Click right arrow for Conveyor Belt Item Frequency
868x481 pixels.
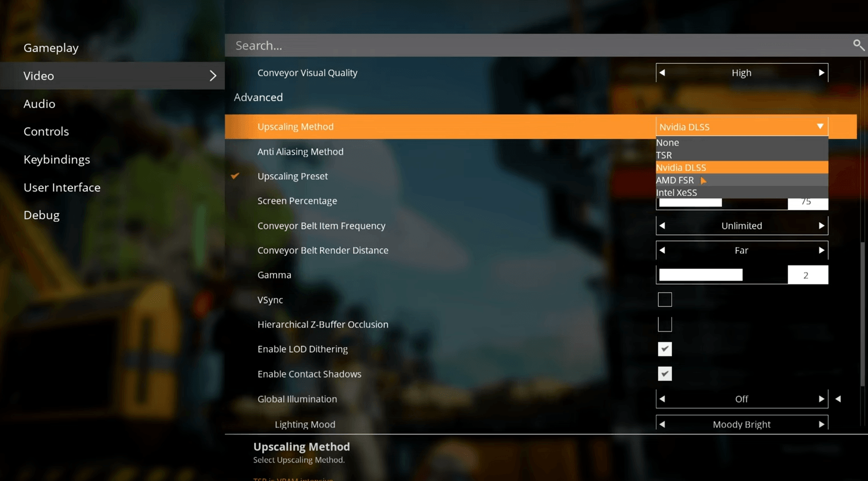(x=821, y=226)
